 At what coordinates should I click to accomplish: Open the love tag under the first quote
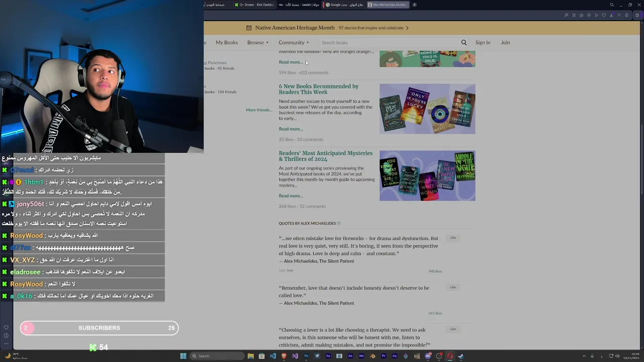tap(290, 270)
